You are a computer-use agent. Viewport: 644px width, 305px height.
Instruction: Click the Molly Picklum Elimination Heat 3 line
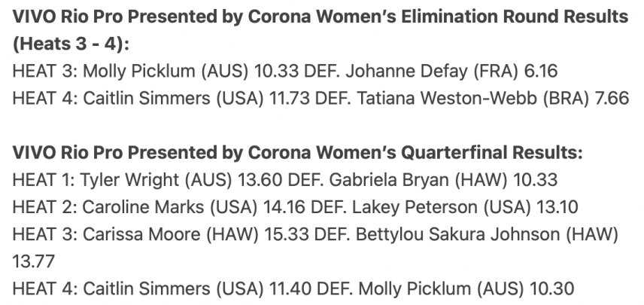tap(285, 71)
